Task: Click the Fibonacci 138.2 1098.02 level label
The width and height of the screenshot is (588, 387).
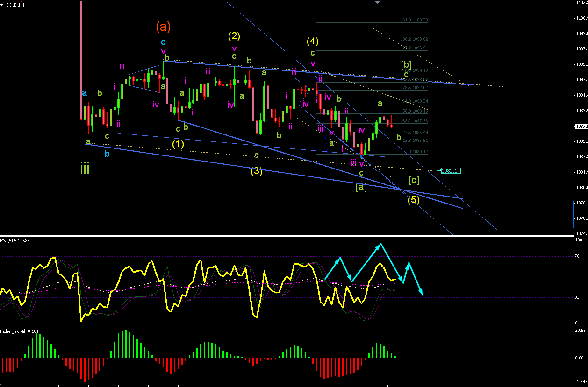Action: (414, 40)
